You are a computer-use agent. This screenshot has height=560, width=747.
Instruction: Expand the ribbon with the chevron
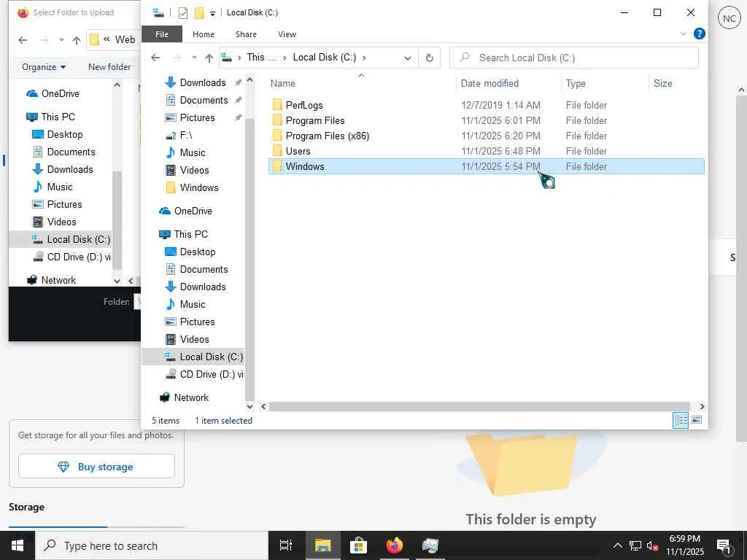pos(683,34)
